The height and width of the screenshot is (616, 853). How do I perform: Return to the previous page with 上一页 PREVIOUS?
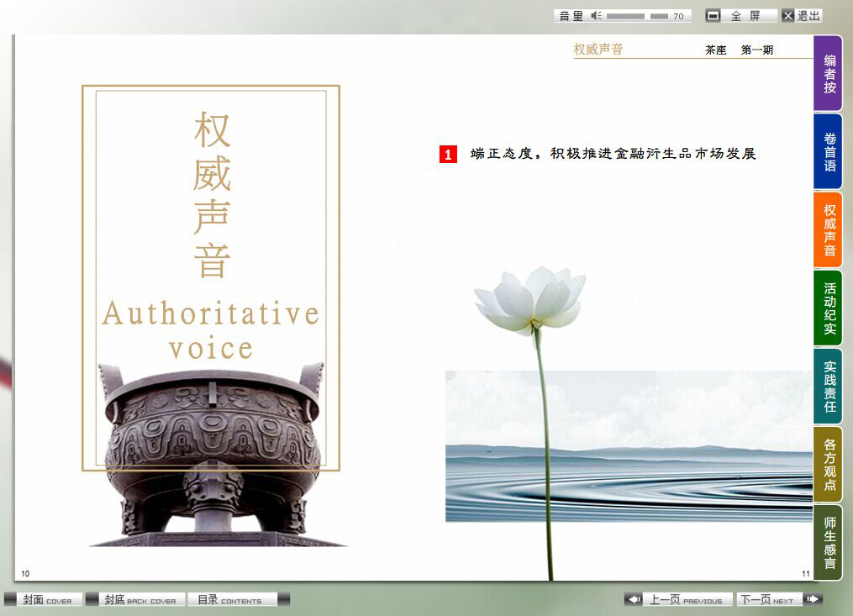[x=687, y=599]
